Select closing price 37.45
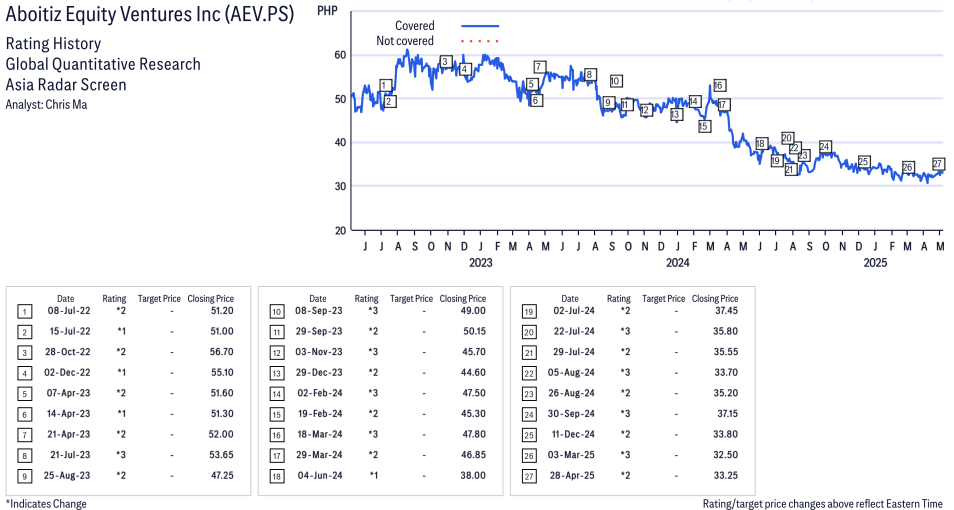 click(x=726, y=311)
